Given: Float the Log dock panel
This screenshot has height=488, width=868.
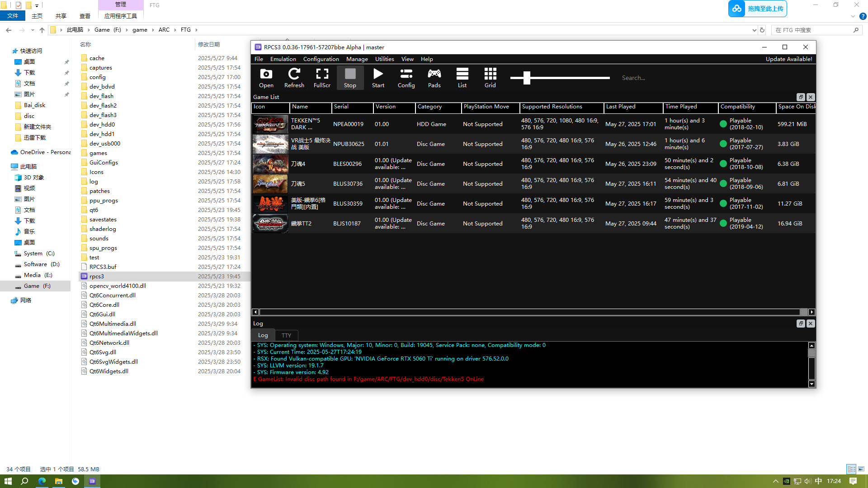Looking at the screenshot, I should click(x=801, y=324).
